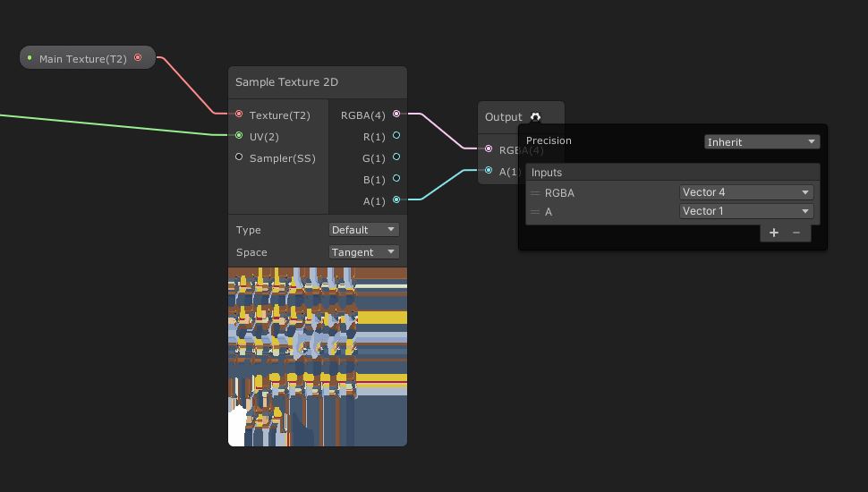Click the UV(2) input port

coord(239,136)
